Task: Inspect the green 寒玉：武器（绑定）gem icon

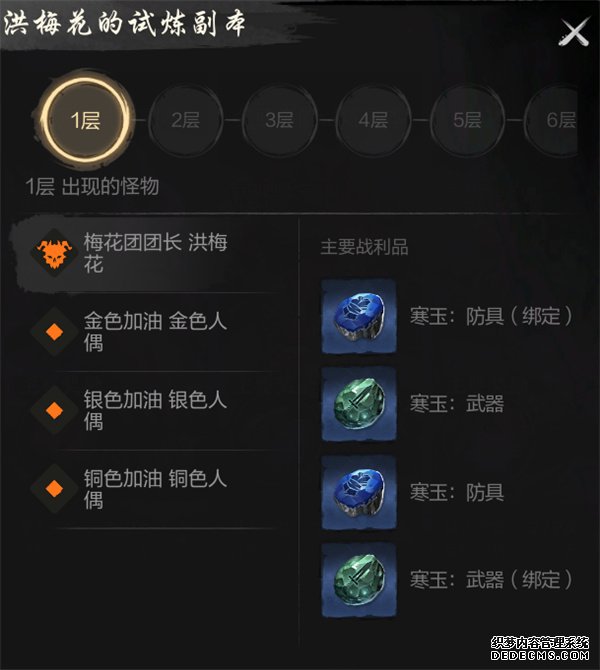Action: [359, 580]
